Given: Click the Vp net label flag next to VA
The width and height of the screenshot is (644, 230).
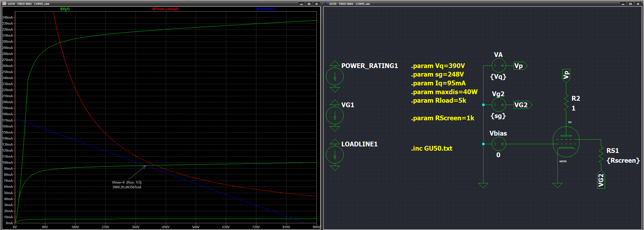Looking at the screenshot, I should coord(520,66).
